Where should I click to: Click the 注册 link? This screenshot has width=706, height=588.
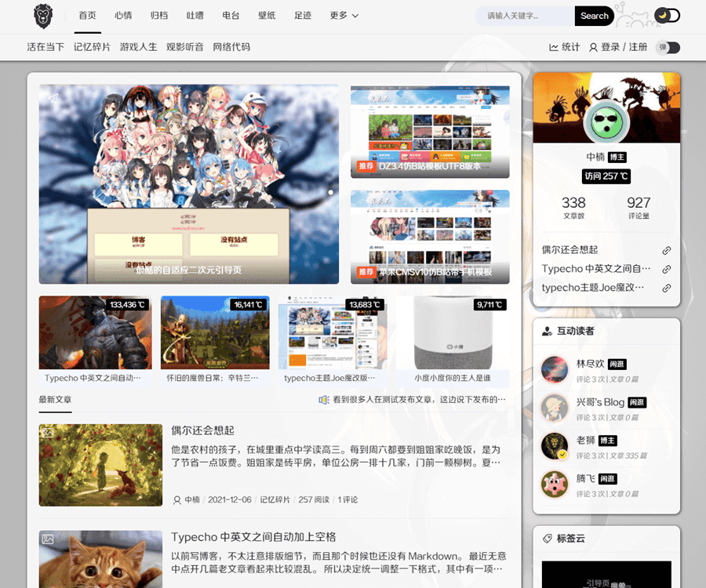coord(638,47)
